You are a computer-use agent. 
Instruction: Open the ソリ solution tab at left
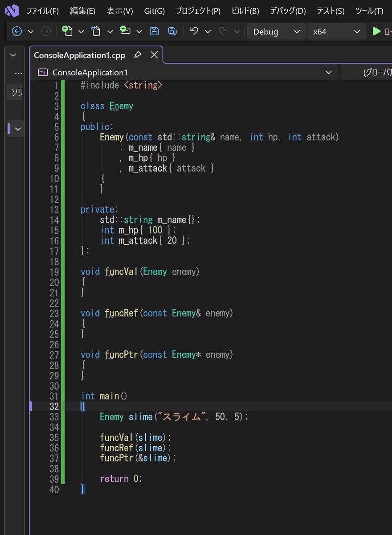(x=15, y=92)
